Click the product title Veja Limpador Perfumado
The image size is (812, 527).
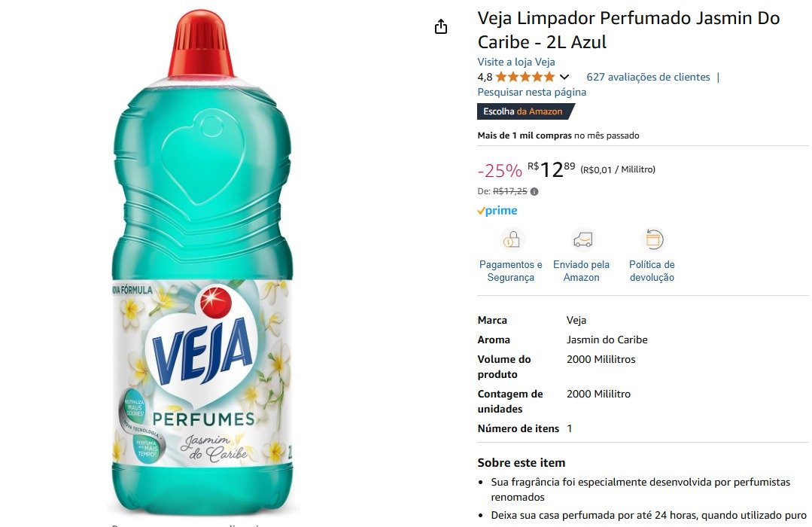(628, 29)
